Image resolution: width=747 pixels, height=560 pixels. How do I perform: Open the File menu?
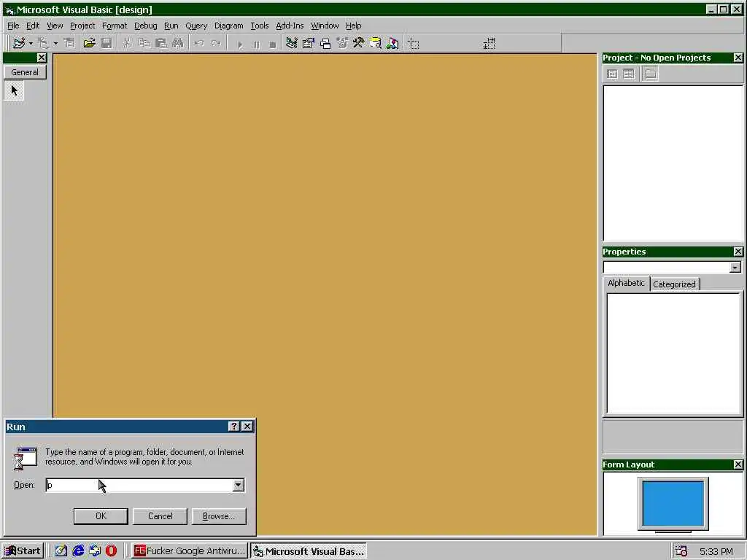[13, 26]
